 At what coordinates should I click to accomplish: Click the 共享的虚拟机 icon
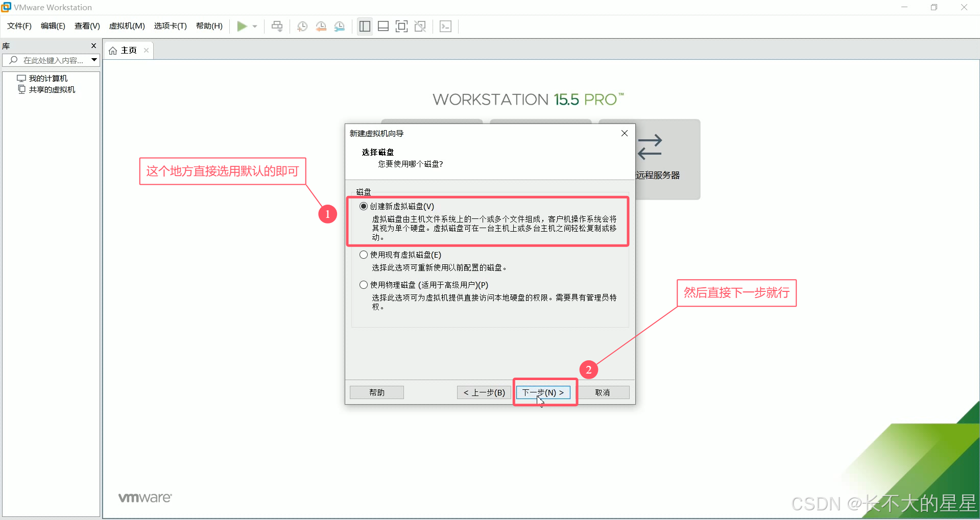tap(21, 89)
